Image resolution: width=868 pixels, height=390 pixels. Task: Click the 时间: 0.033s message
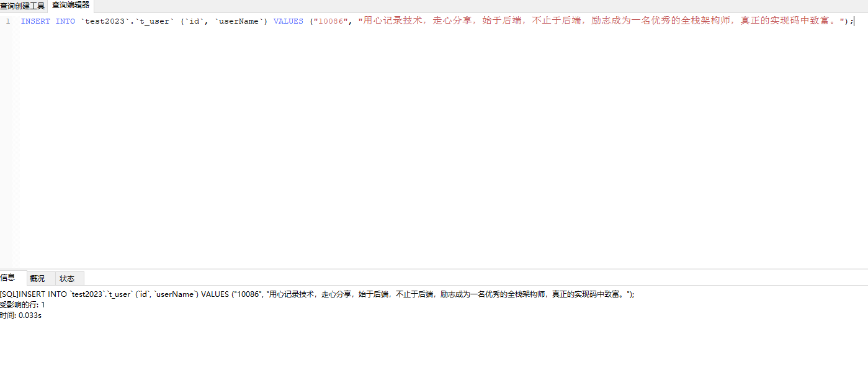click(20, 315)
